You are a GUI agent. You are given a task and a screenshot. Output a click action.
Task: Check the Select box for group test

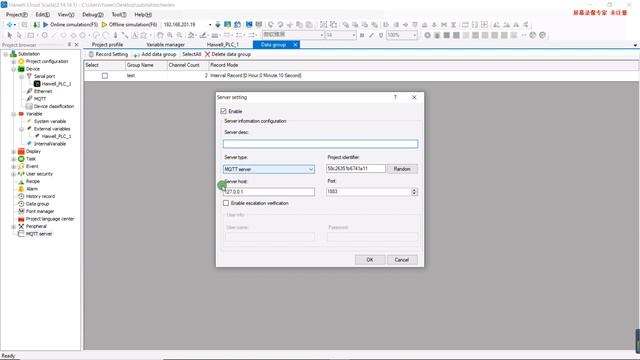[x=105, y=76]
